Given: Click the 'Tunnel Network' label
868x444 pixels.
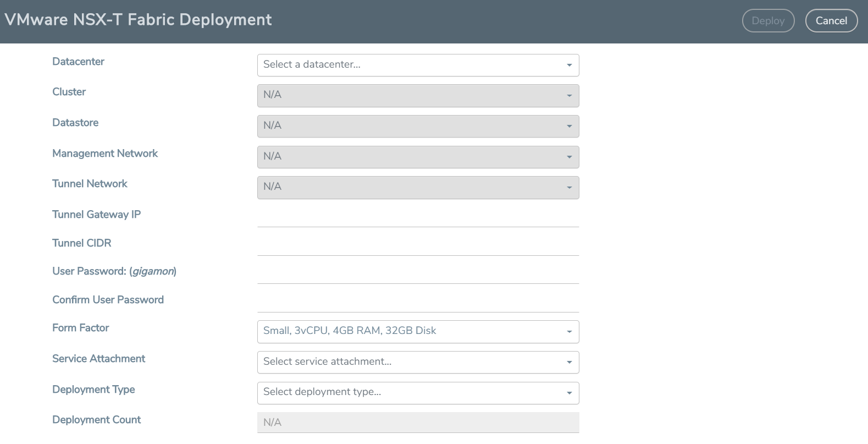Looking at the screenshot, I should click(90, 184).
